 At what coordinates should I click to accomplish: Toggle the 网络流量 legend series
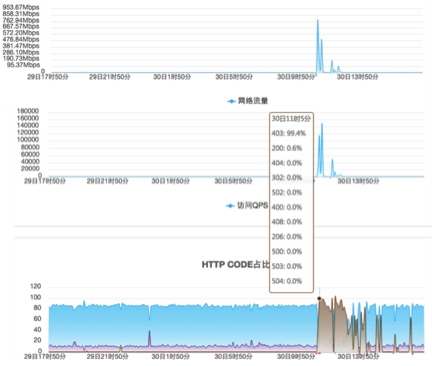point(248,101)
